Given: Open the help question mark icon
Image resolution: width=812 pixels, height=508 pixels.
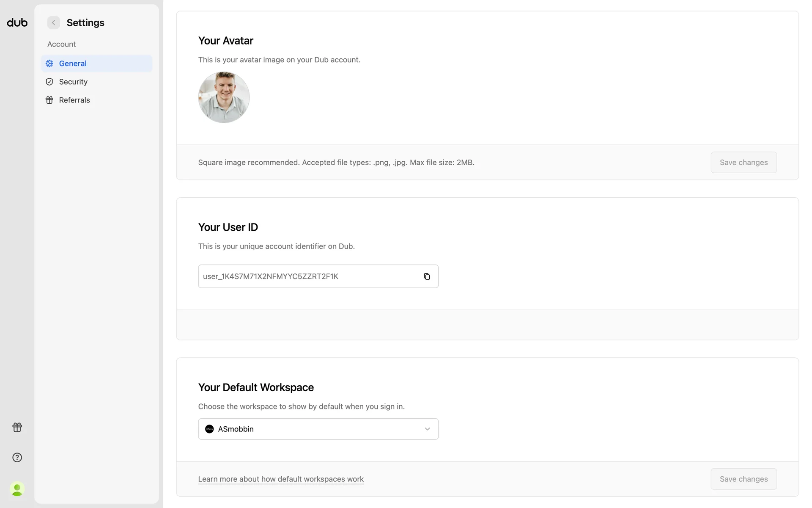Looking at the screenshot, I should [x=17, y=458].
